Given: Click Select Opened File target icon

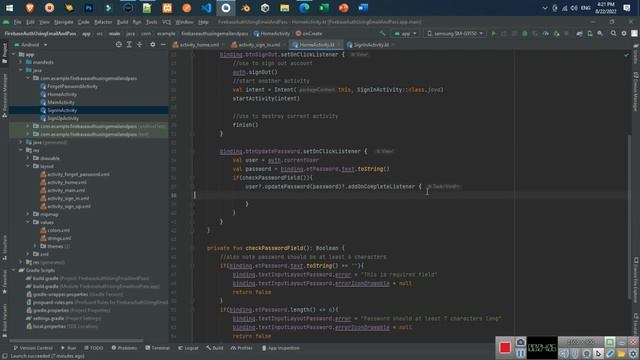Looking at the screenshot, I should click(x=118, y=44).
